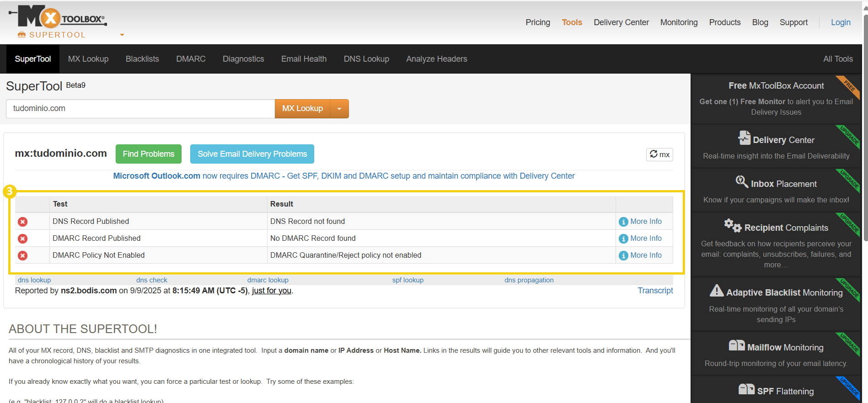Click the domain input field containing tudominio.com
This screenshot has width=868, height=403.
click(140, 109)
